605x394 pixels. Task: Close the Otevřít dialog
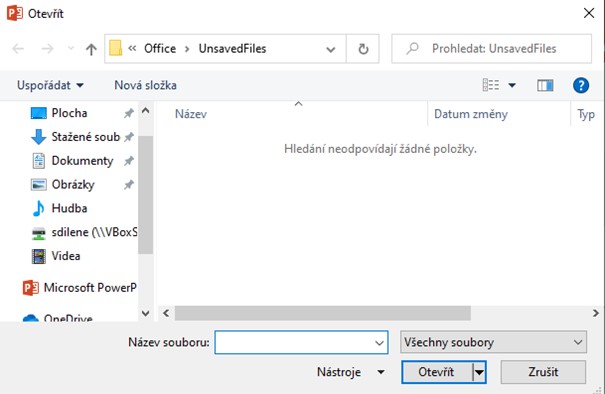(589, 13)
